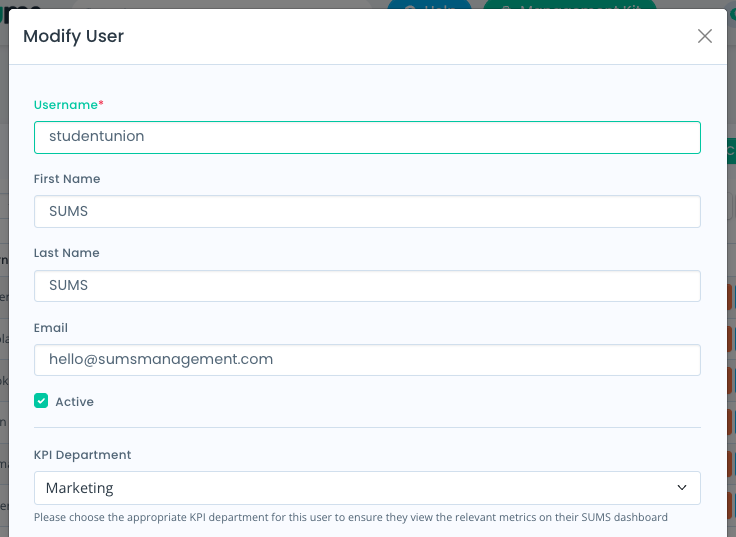Select the Email field with hello@sumsmanagement.com
Image resolution: width=736 pixels, height=537 pixels.
click(x=367, y=360)
